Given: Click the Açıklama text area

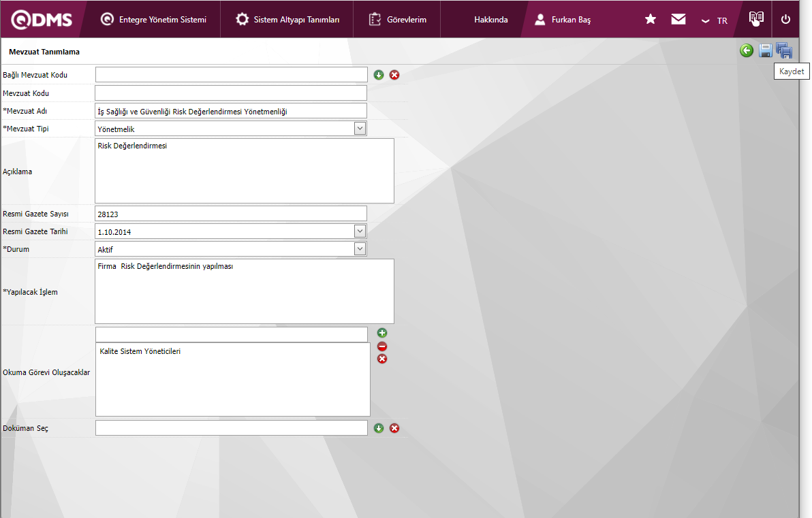Looking at the screenshot, I should coord(245,171).
